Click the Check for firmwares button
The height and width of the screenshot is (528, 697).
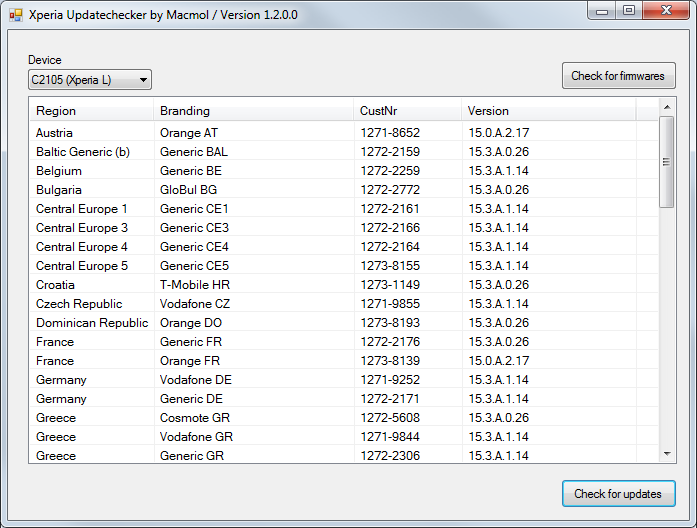coord(618,76)
